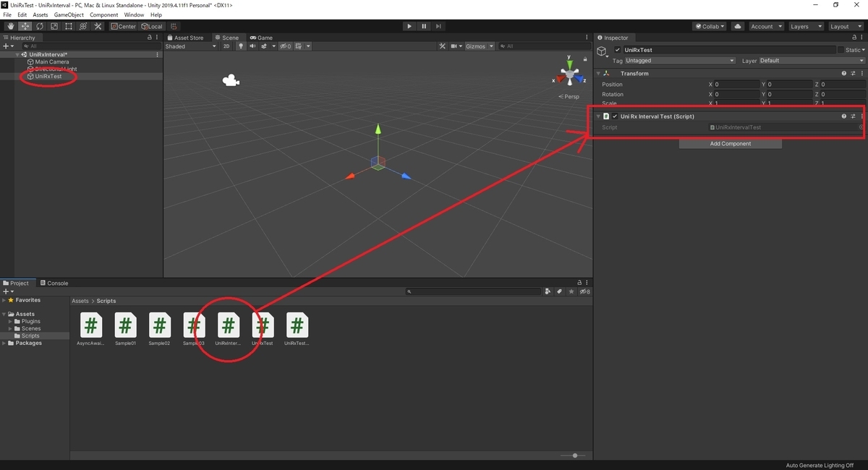868x470 pixels.
Task: Lock the Hierarchy panel
Action: 150,38
